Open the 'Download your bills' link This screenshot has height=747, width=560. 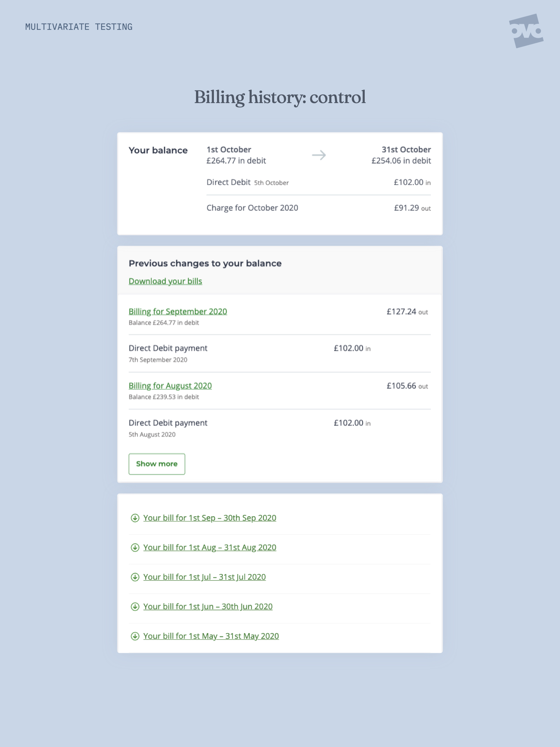pos(165,281)
